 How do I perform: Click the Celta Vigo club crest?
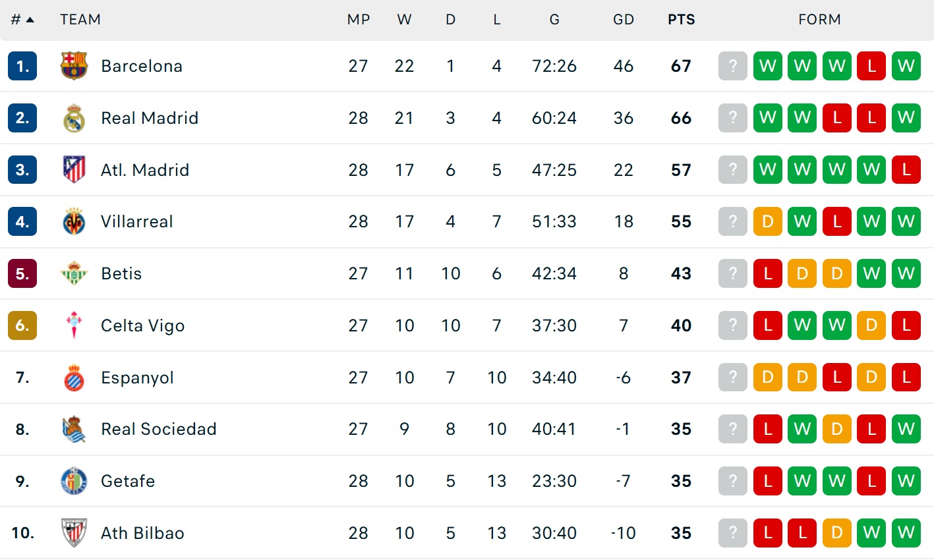(x=74, y=325)
